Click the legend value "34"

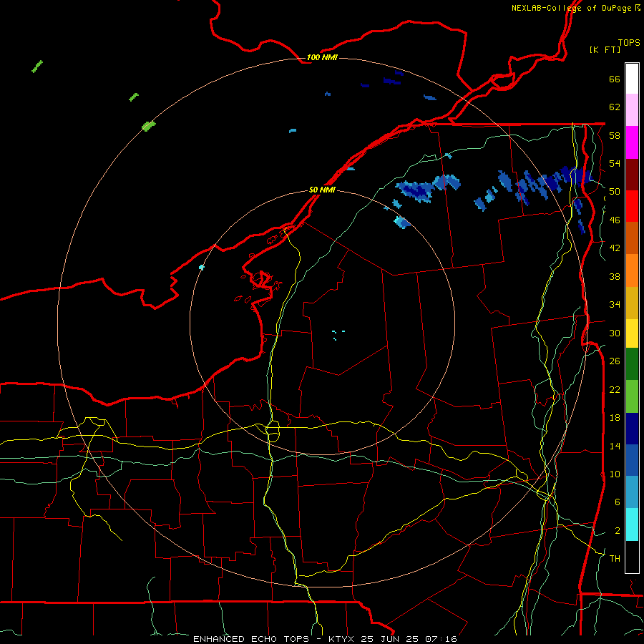pos(615,305)
